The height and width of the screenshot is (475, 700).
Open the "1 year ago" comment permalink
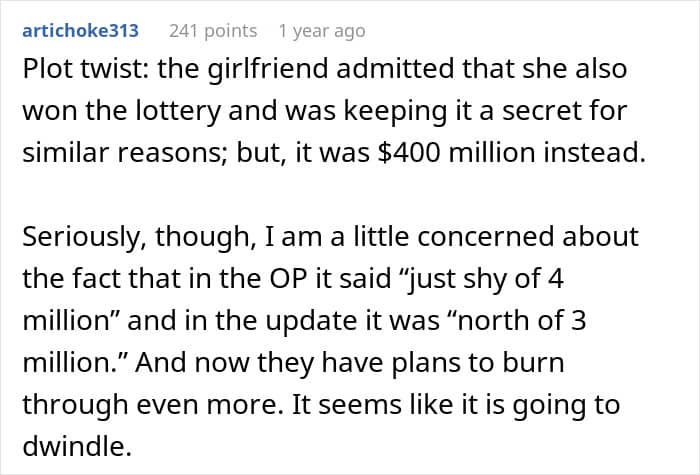[322, 31]
